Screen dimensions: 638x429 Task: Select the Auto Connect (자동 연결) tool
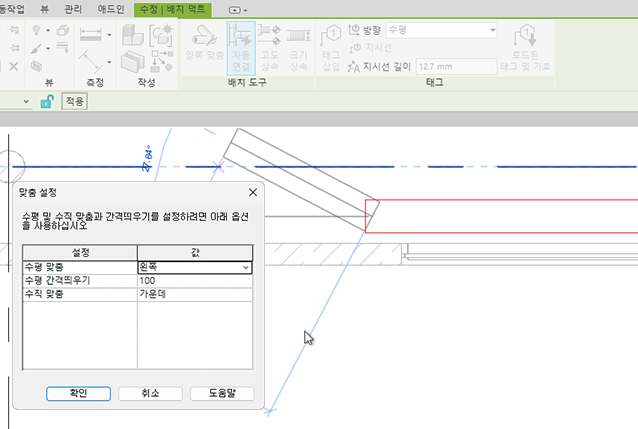[241, 48]
